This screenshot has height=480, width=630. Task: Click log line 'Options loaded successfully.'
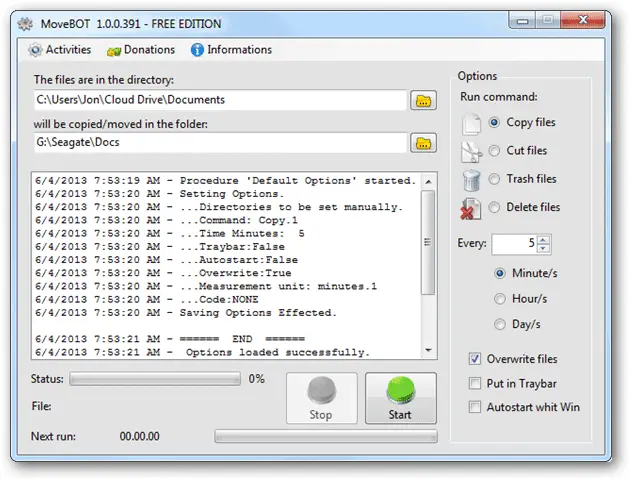pos(202,352)
